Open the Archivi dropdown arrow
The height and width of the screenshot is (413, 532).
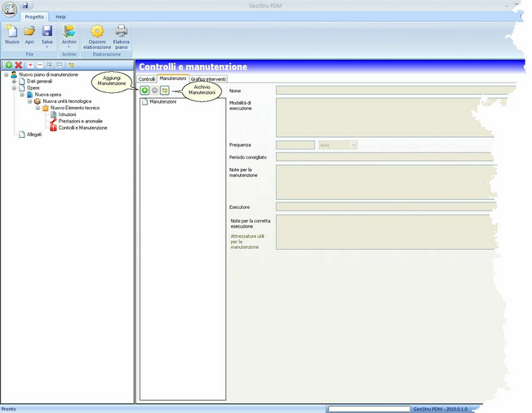tap(69, 47)
